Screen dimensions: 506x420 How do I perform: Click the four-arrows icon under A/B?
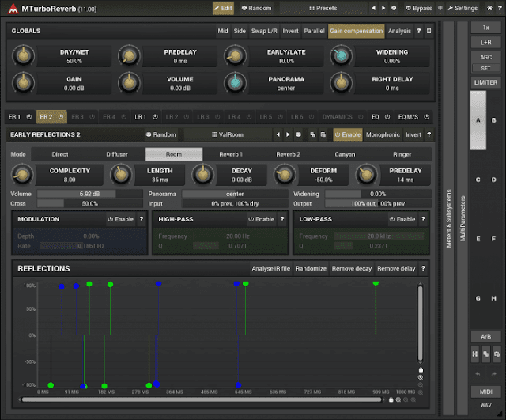pyautogui.click(x=475, y=354)
